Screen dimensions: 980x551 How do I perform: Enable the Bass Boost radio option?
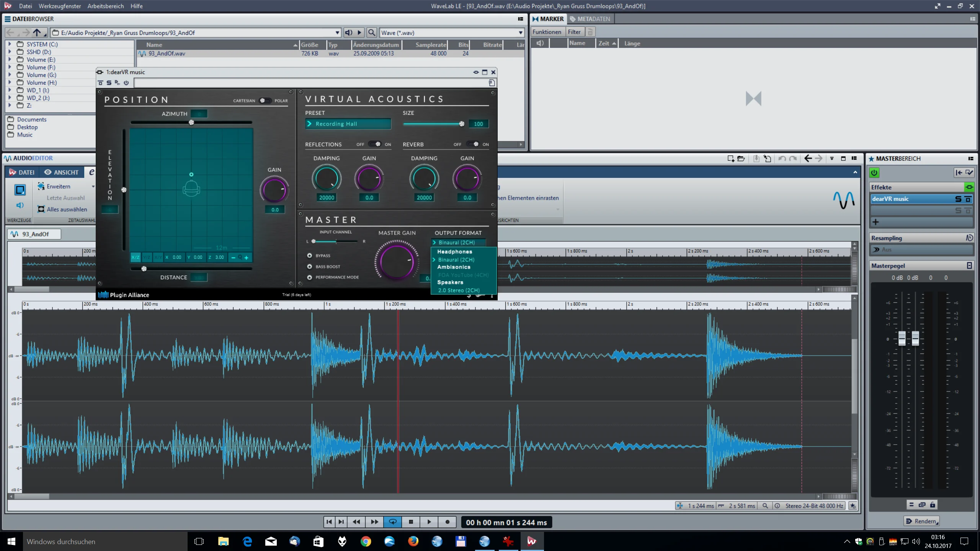(x=309, y=267)
